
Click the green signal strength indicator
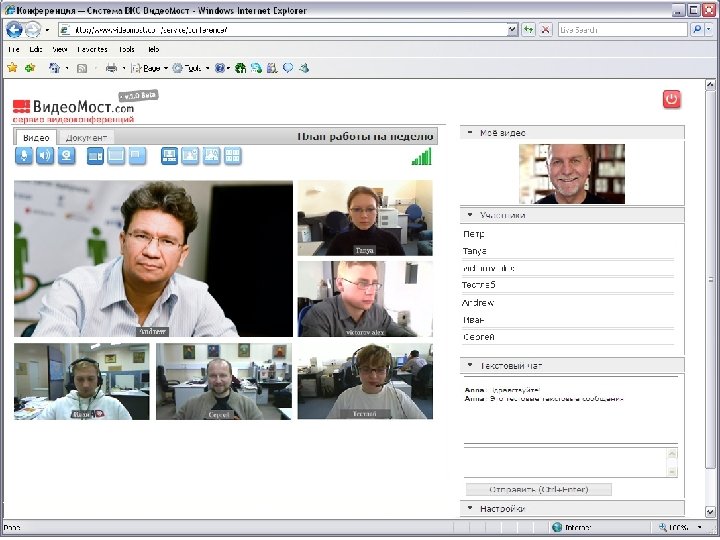pos(422,157)
